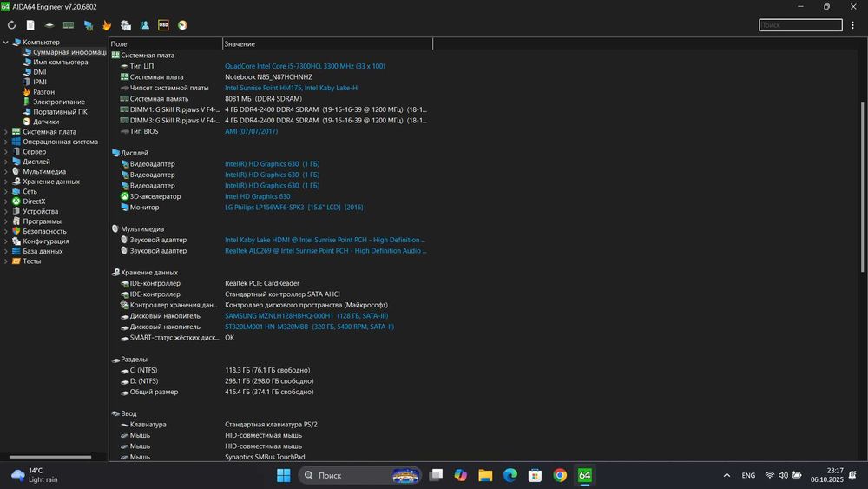868x489 pixels.
Task: Expand the Мультимедиа tree node in the sidebar
Action: tap(5, 172)
